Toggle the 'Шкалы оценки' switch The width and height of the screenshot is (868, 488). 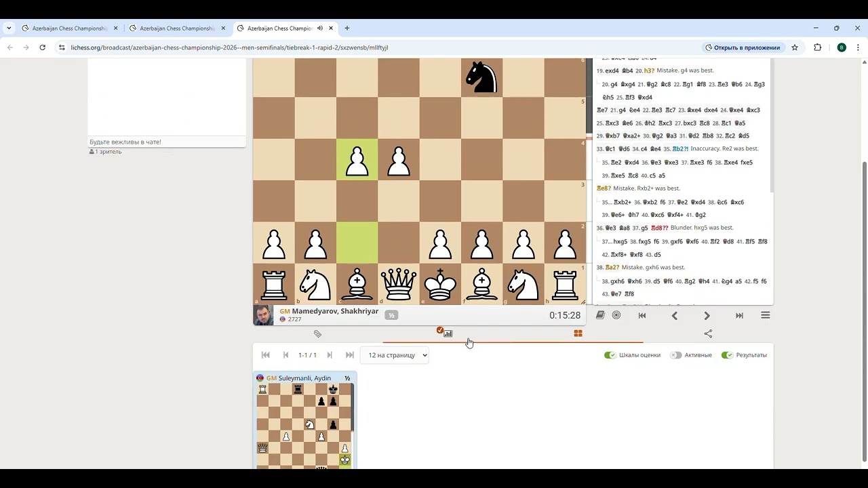pyautogui.click(x=610, y=355)
